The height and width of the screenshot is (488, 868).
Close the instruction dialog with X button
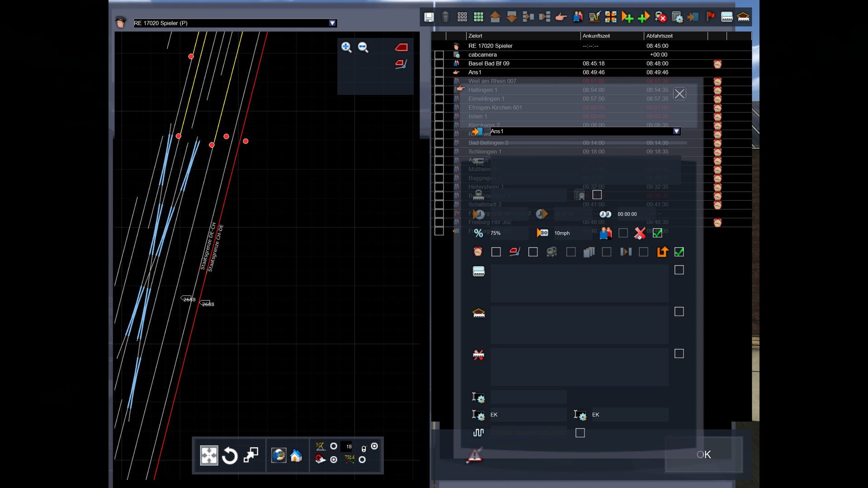coord(679,94)
